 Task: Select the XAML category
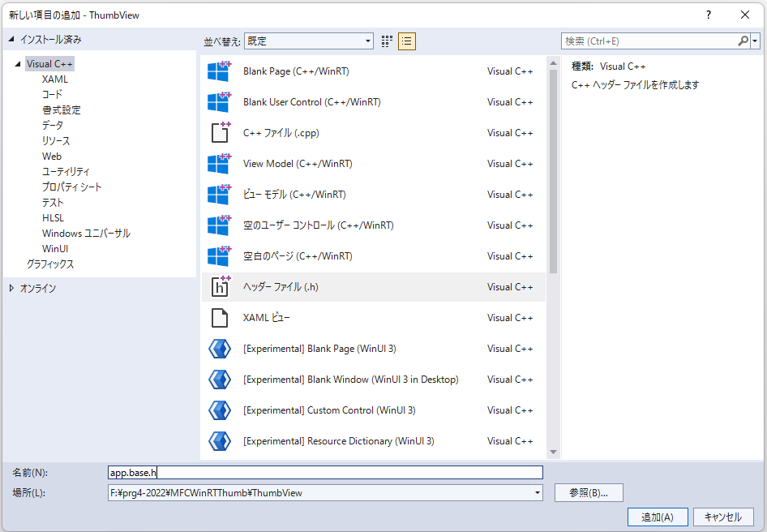pyautogui.click(x=55, y=79)
